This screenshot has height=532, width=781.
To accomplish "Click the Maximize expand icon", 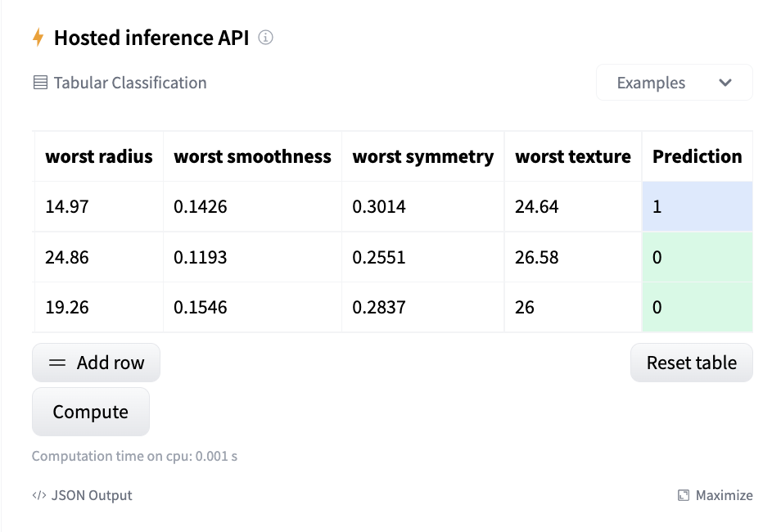I will pyautogui.click(x=682, y=495).
